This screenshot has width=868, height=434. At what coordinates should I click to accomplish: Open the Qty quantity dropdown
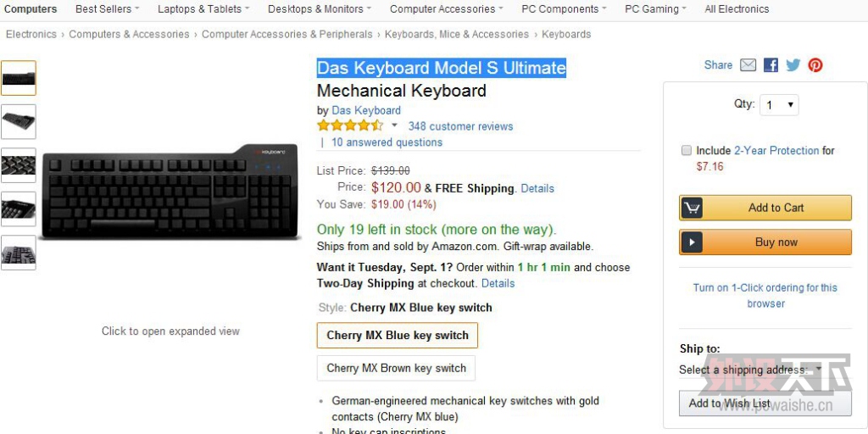[780, 105]
